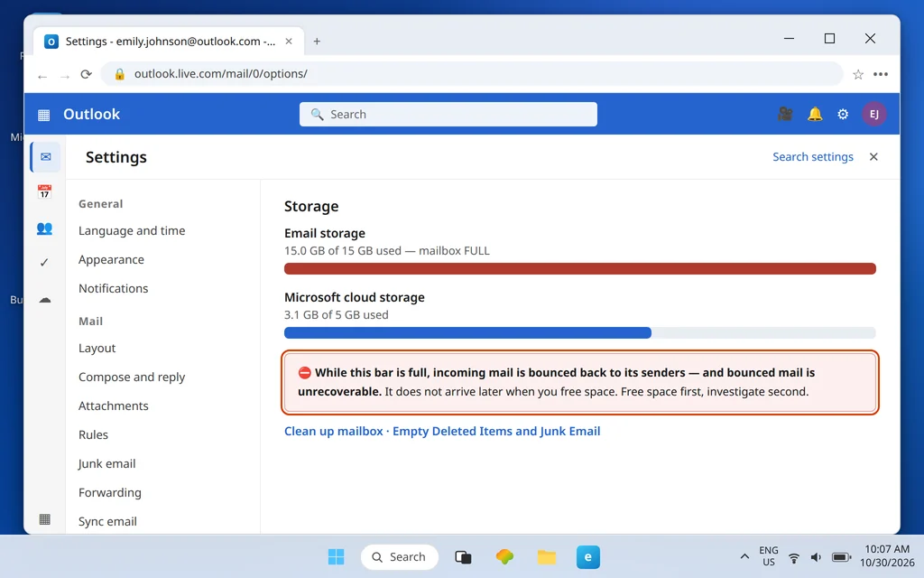Viewport: 924px width, 578px height.
Task: Open Language and time settings
Action: point(132,230)
